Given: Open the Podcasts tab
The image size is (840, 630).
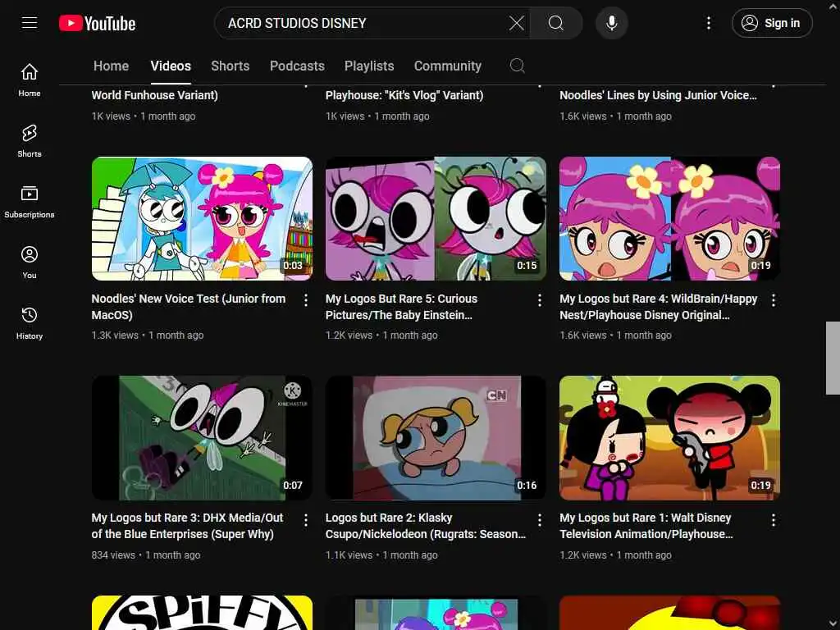Looking at the screenshot, I should 297,66.
